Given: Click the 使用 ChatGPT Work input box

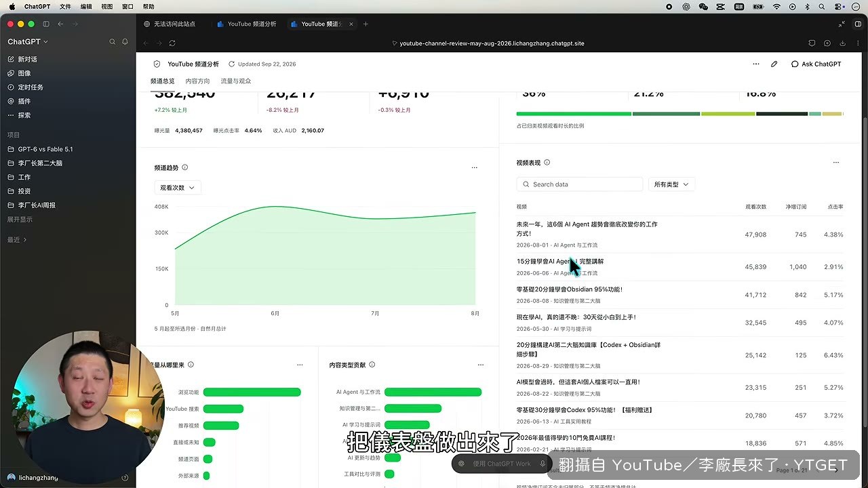Looking at the screenshot, I should [x=500, y=464].
